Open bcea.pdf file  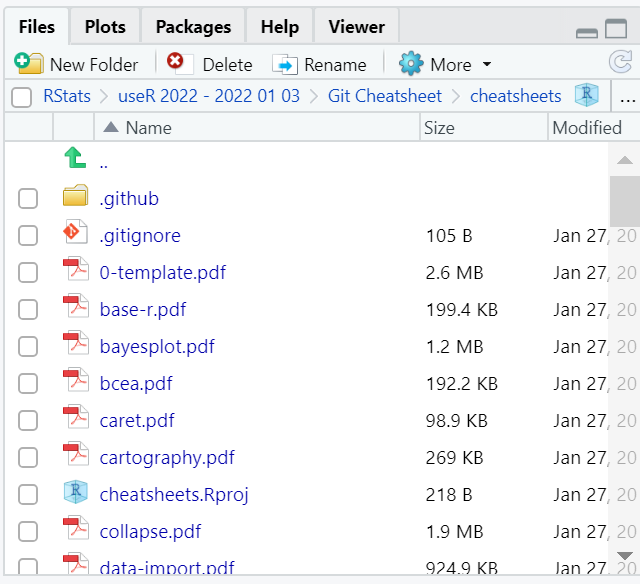pos(136,384)
